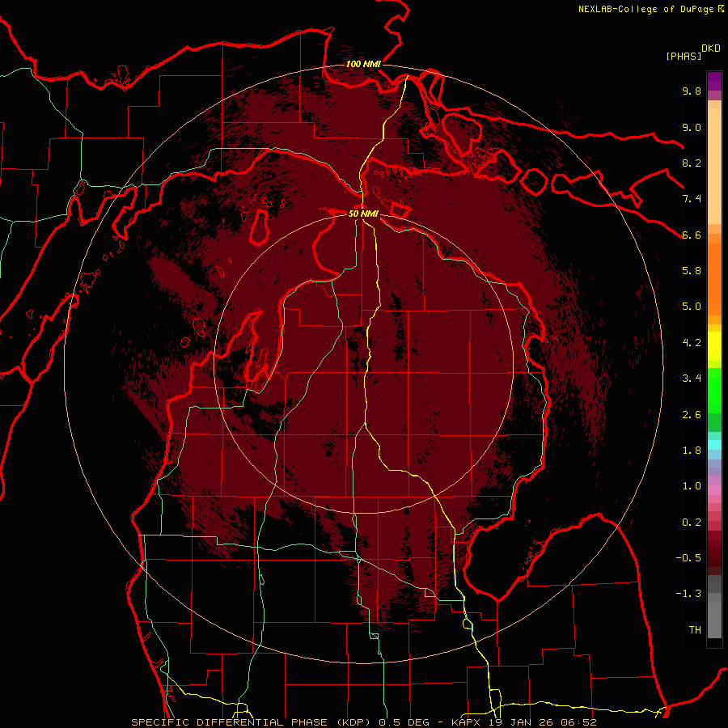The image size is (728, 728).
Task: Click the 5.0 value on the color scale
Action: (x=692, y=307)
